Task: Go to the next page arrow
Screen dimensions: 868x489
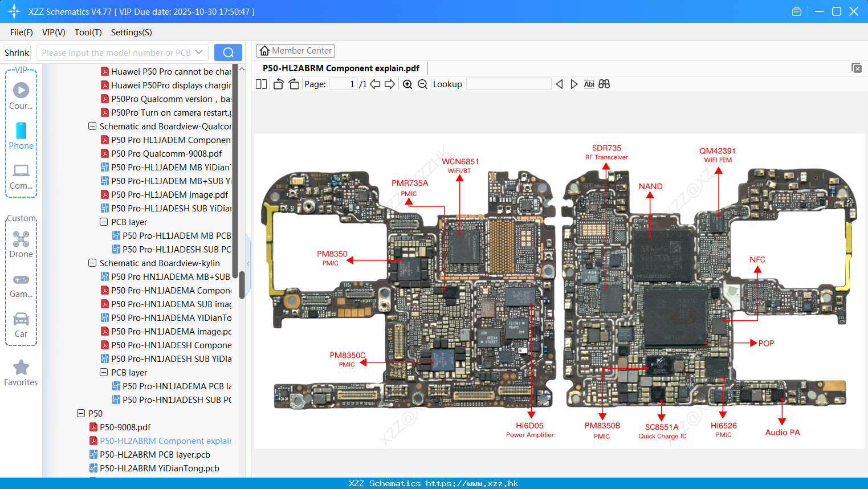Action: pyautogui.click(x=390, y=84)
